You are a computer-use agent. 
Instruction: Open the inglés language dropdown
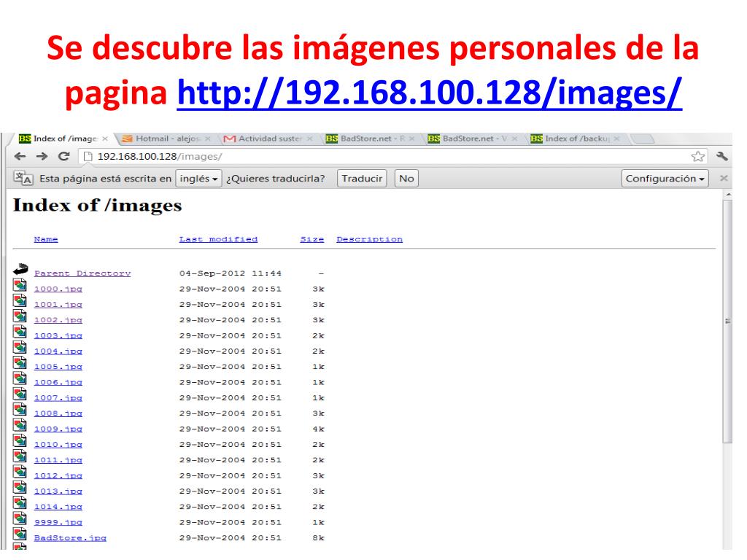point(198,179)
